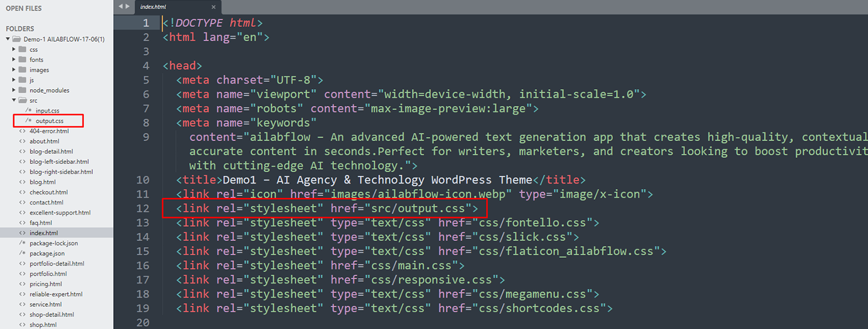Screen dimensions: 868x329
Task: Click the tab navigate back arrow
Action: [120, 6]
